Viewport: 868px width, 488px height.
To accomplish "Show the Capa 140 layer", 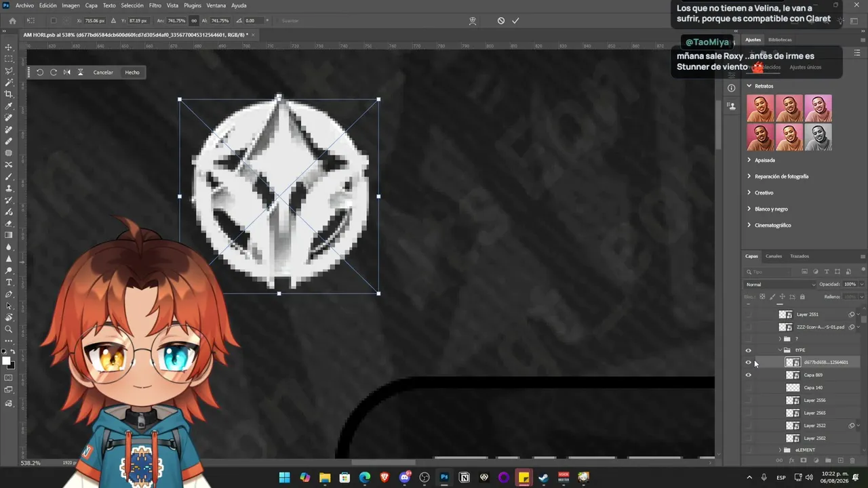I will tap(749, 388).
